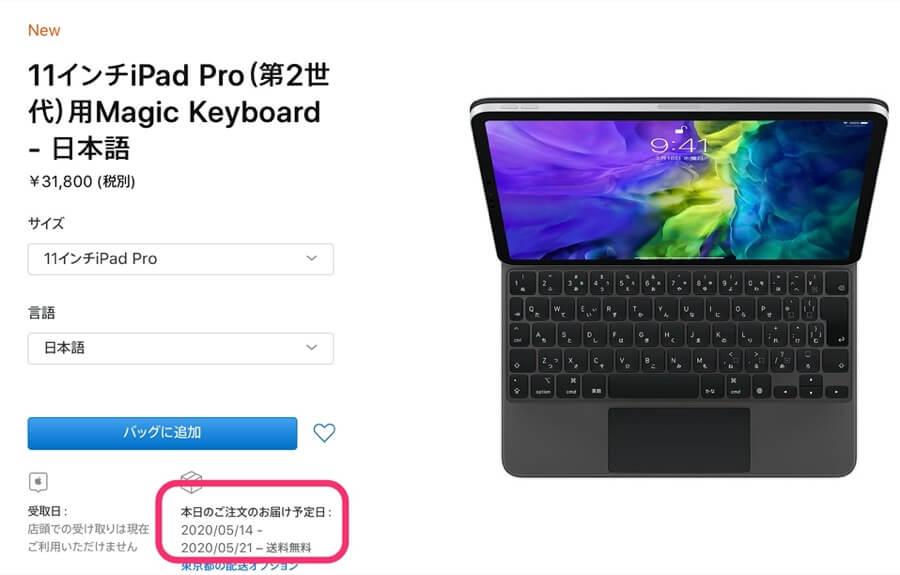Click the orange New label

coord(44,30)
